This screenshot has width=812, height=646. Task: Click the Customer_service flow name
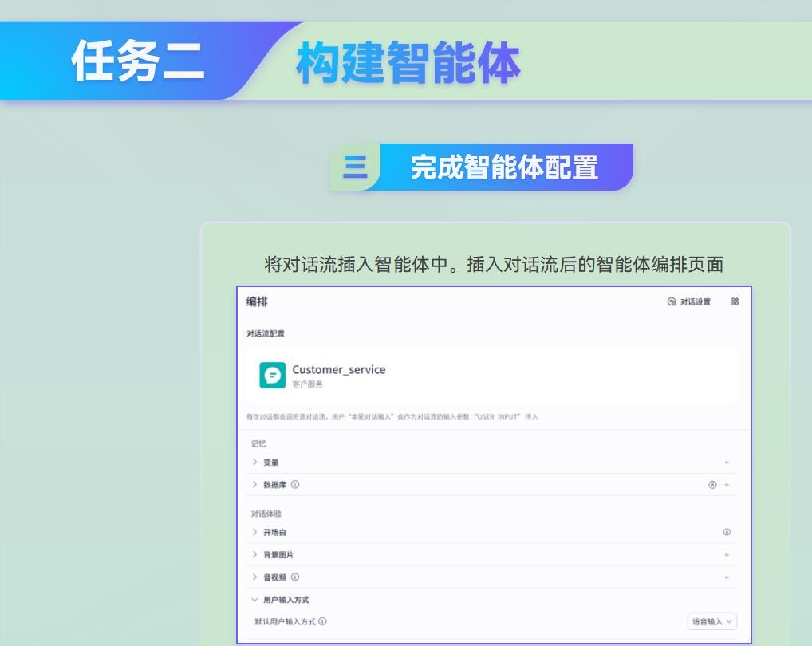(x=339, y=369)
